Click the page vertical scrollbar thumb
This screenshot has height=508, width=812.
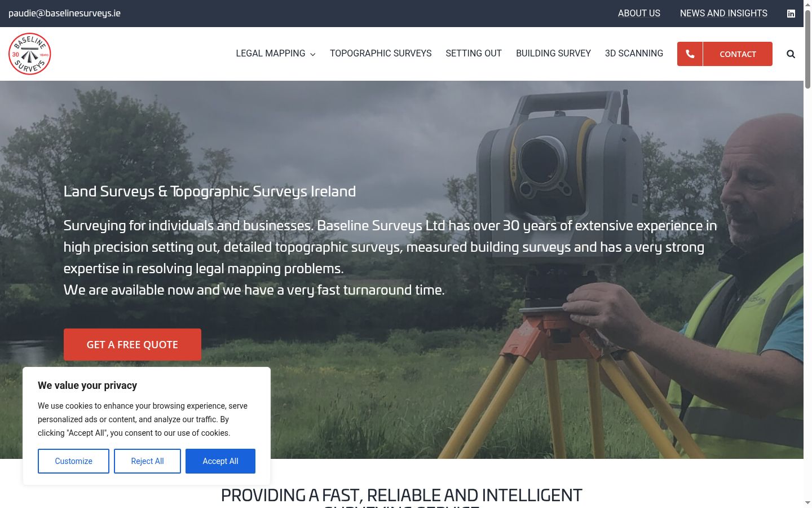tap(807, 50)
